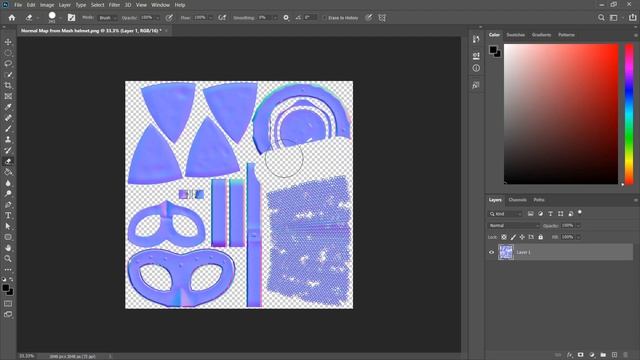
Task: Go to the Home screen
Action: 12,18
